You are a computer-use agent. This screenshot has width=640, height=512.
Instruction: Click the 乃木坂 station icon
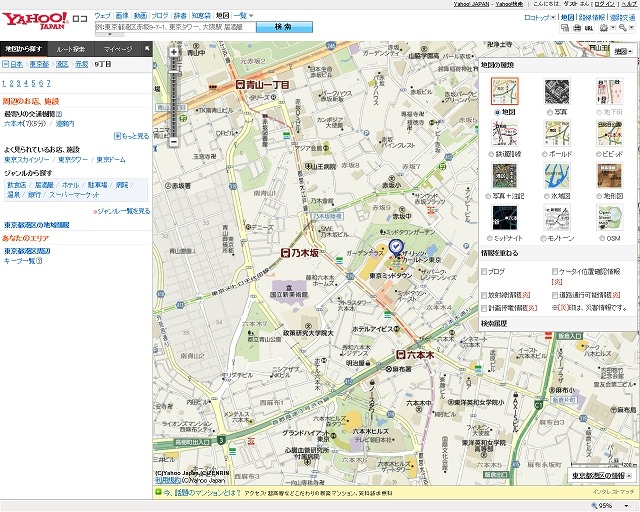tap(286, 253)
